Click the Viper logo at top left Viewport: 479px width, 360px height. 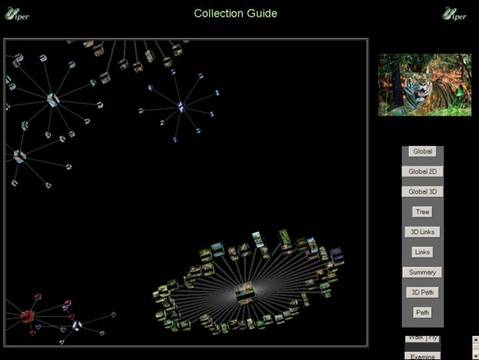coord(17,14)
